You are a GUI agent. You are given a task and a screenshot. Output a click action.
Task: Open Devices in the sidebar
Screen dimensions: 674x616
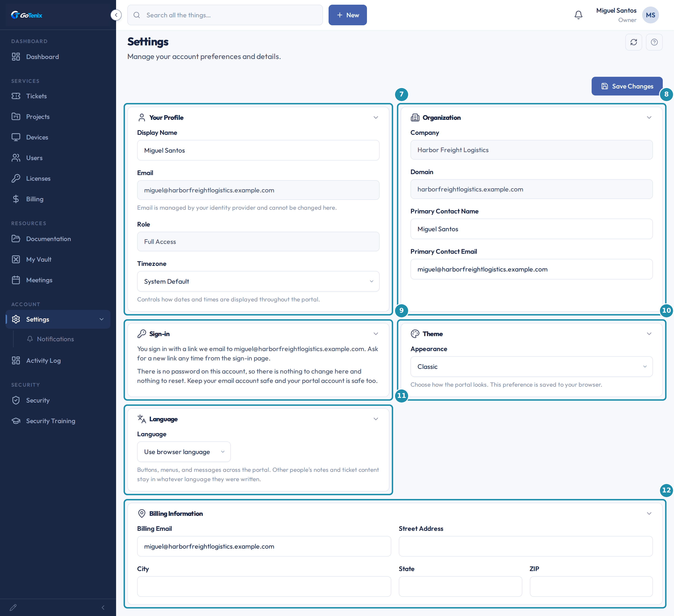(58, 137)
